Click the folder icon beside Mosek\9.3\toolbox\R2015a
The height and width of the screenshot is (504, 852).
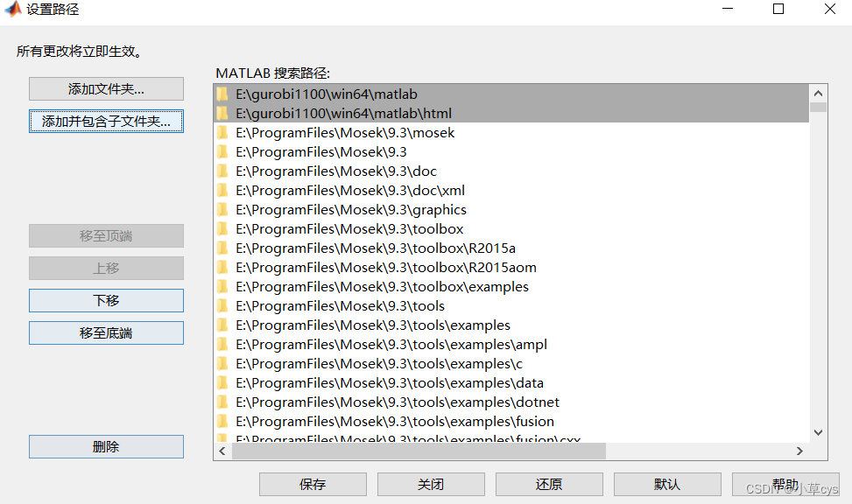coord(222,248)
